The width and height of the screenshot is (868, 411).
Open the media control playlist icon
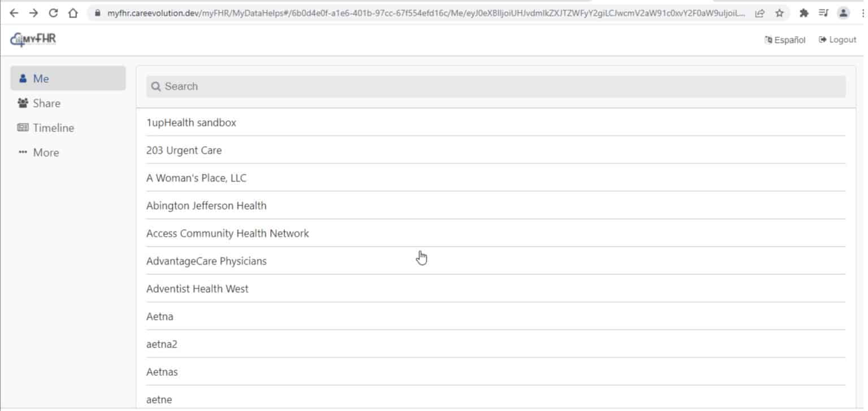(823, 13)
